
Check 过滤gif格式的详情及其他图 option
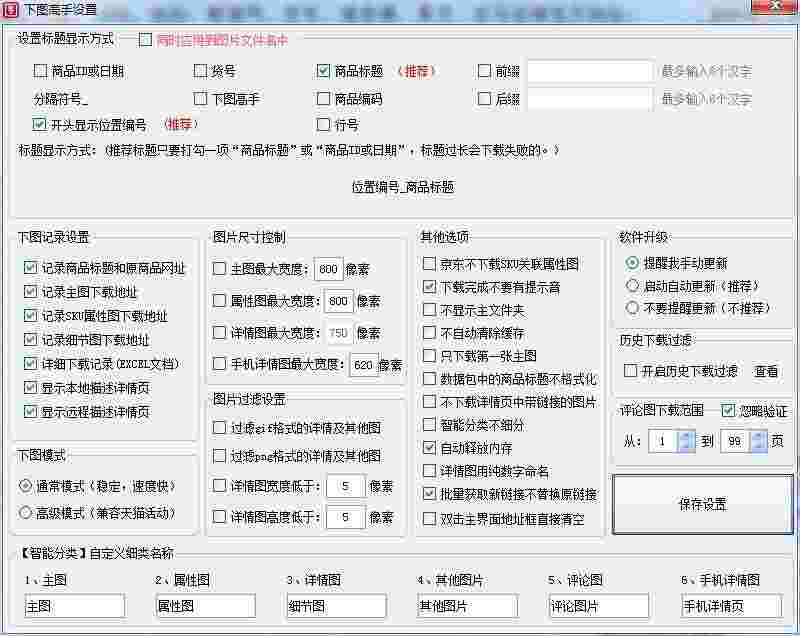tap(220, 426)
